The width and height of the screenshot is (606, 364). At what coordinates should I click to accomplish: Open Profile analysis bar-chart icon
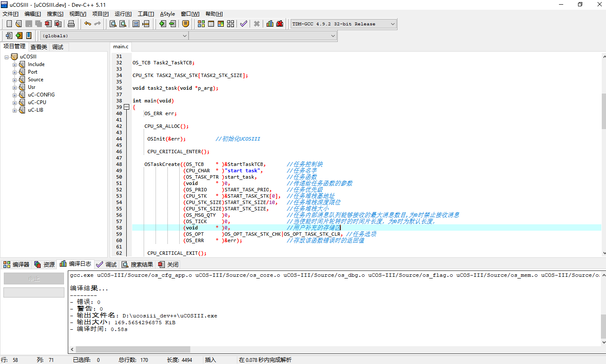coord(270,24)
